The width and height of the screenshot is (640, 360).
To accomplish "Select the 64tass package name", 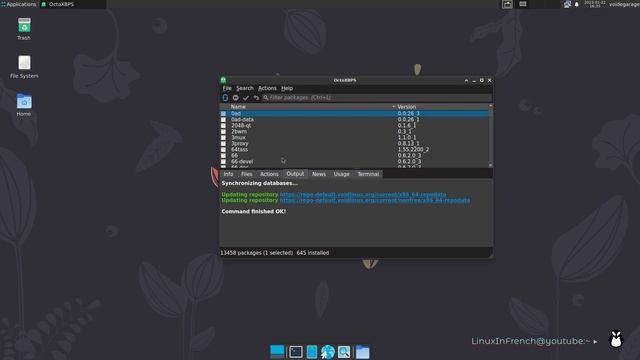I will coord(240,149).
